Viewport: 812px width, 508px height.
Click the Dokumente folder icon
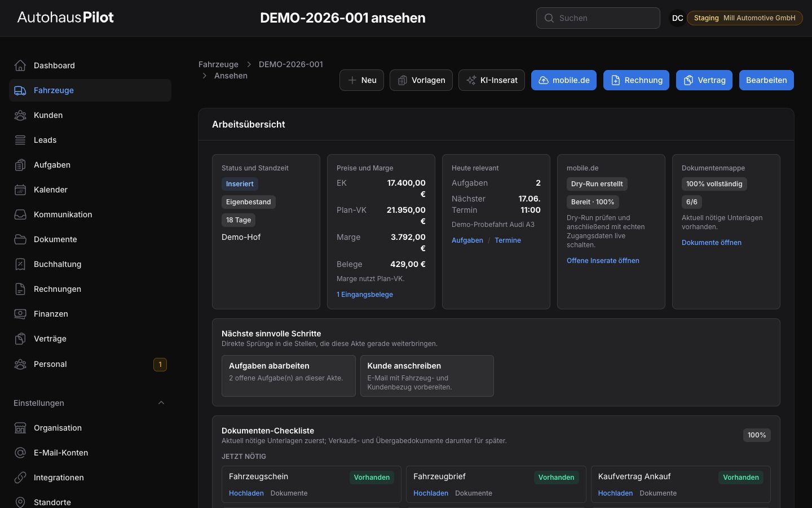pos(20,239)
